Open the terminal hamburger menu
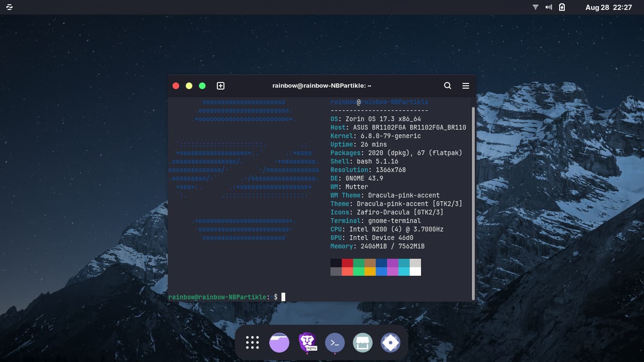644x362 pixels. (465, 86)
